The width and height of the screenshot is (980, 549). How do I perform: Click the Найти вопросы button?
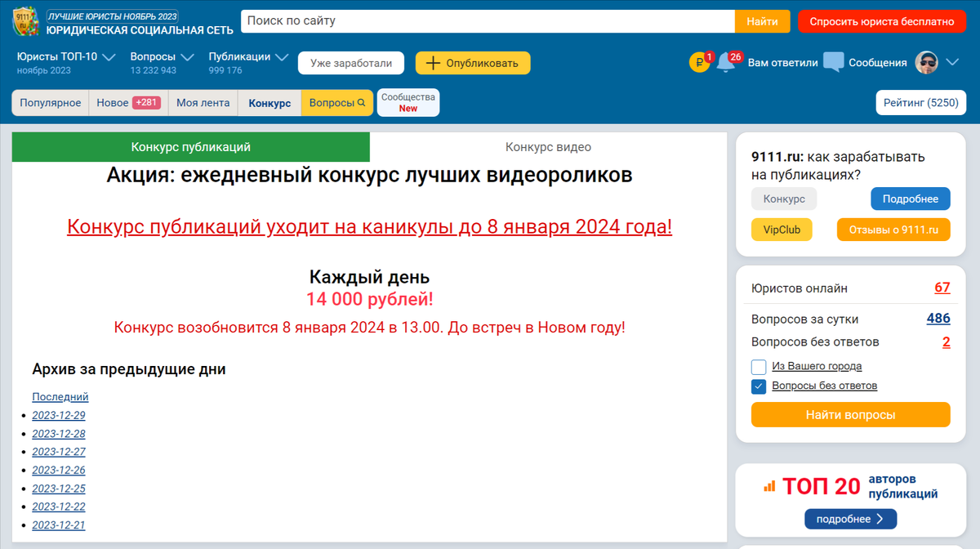pyautogui.click(x=850, y=414)
